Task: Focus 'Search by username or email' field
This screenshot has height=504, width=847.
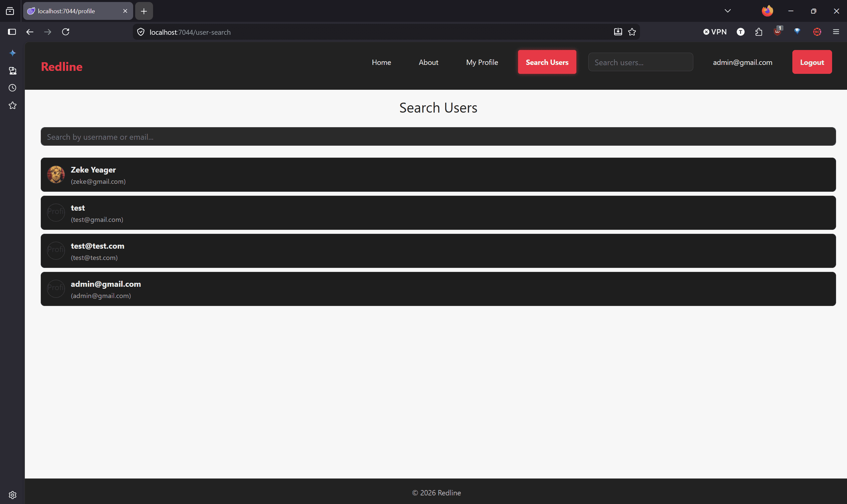Action: coord(438,136)
